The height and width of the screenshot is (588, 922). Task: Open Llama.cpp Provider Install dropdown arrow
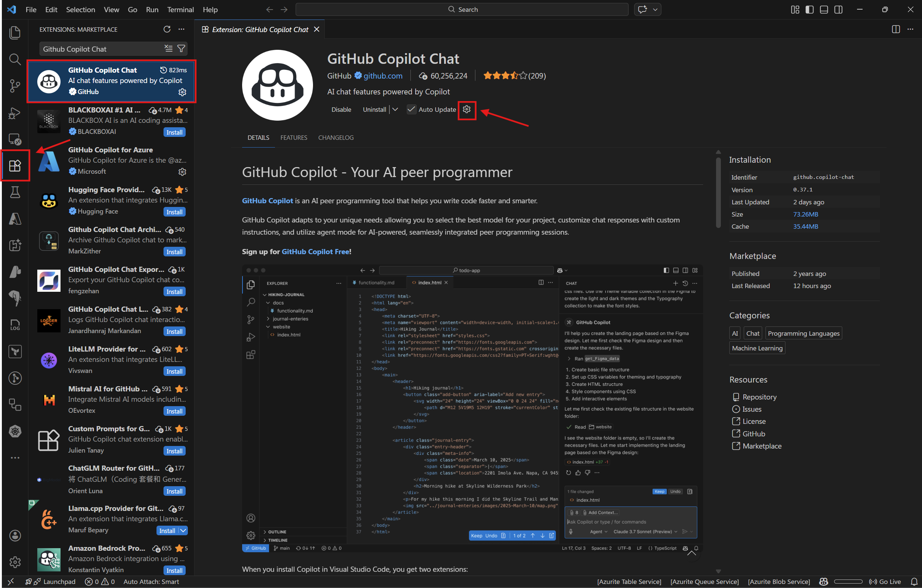pos(183,530)
